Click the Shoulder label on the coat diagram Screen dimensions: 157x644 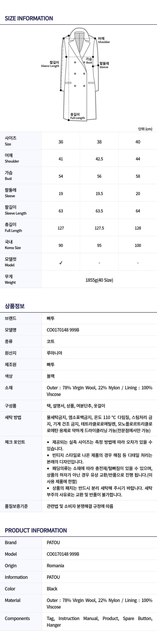click(x=103, y=40)
